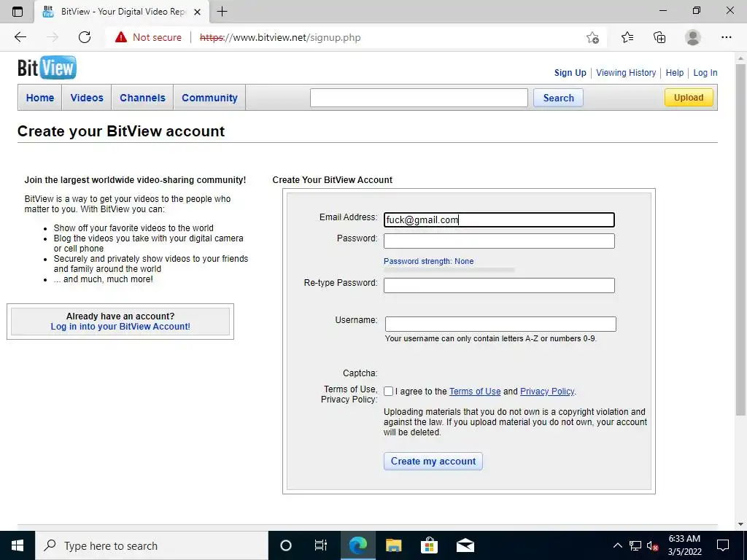
Task: Close the BitView tab
Action: click(x=197, y=12)
